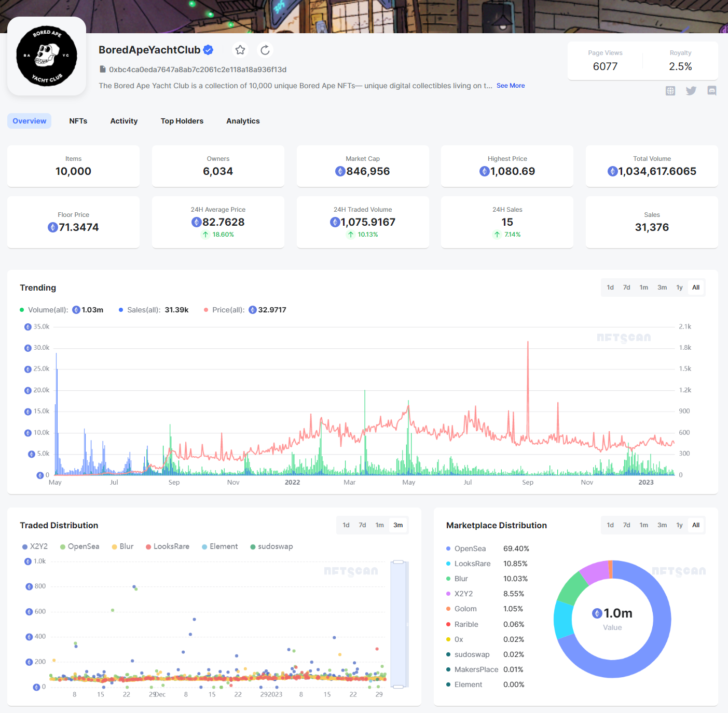This screenshot has width=728, height=713.
Task: Open the Activity tab
Action: (124, 121)
